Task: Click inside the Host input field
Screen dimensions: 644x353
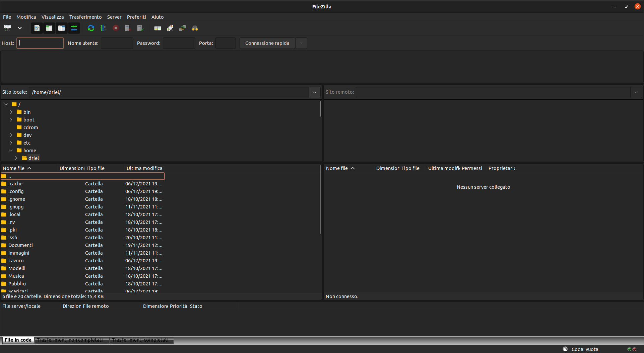Action: point(40,43)
